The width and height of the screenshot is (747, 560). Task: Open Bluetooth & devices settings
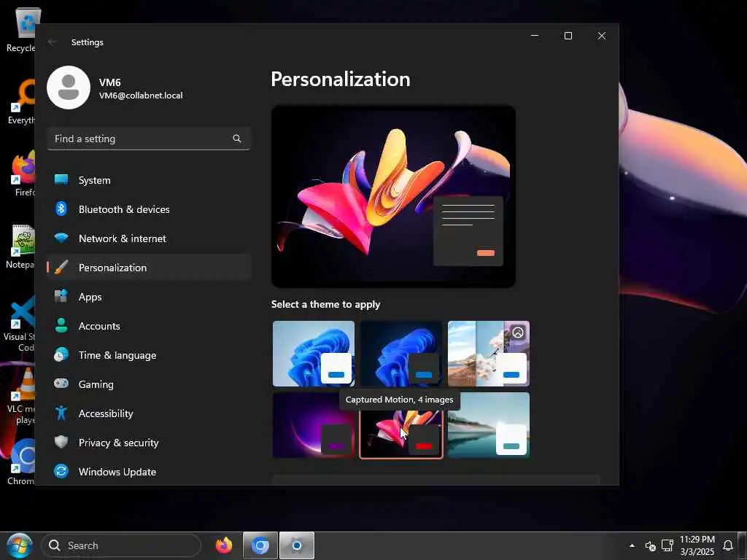tap(149, 209)
